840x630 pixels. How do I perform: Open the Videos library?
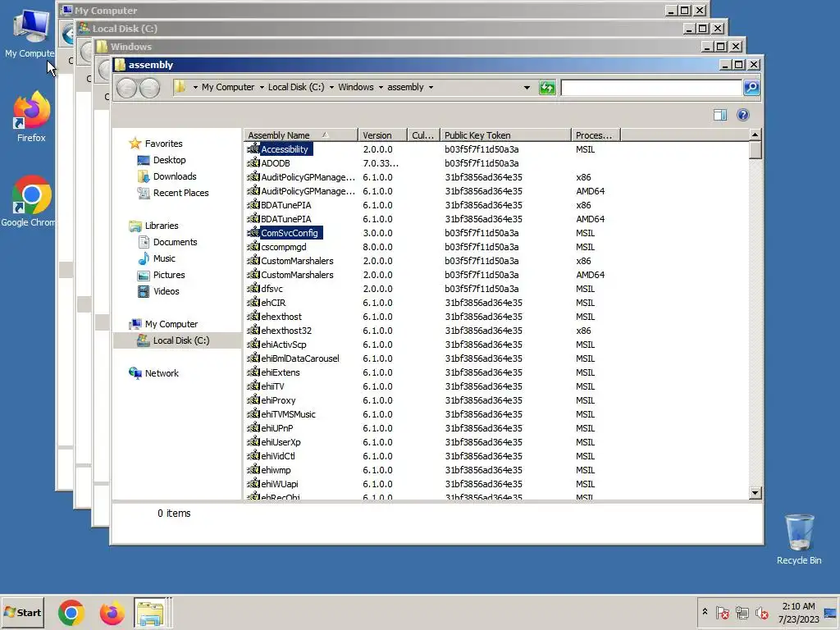tap(166, 291)
